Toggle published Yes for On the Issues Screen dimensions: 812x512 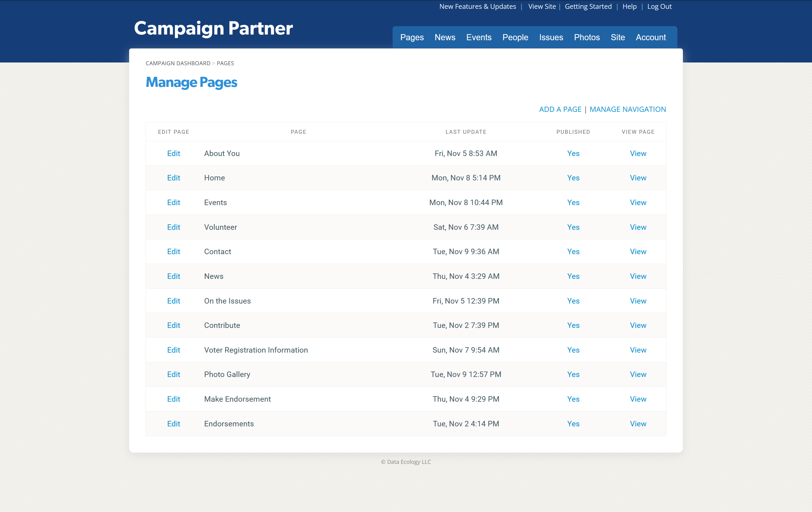coord(573,301)
